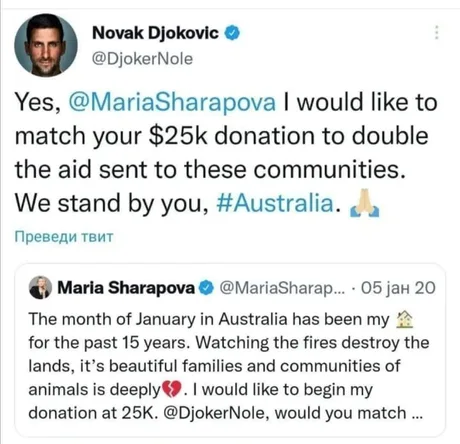Click the verified badge beside Maria Sharapova

pyautogui.click(x=206, y=288)
